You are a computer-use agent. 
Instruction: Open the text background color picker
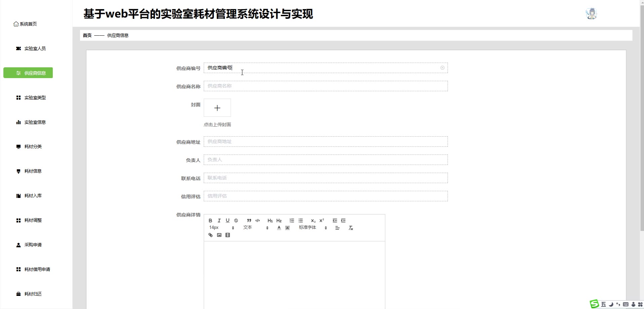coord(287,228)
